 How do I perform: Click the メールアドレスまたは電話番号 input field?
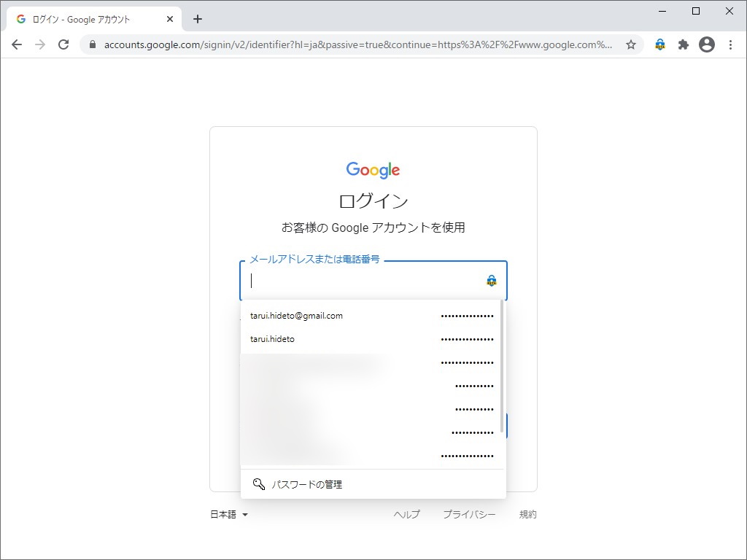[350, 280]
